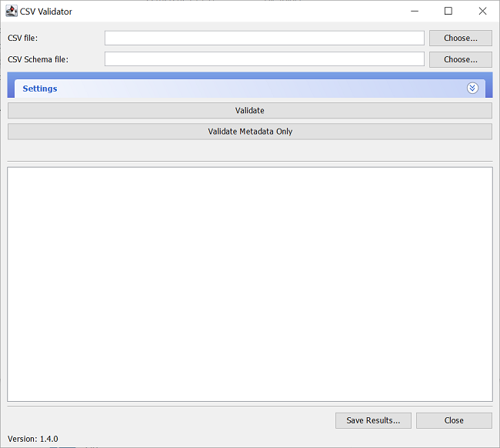Expand Settings with the double-chevron icon
The image size is (500, 448).
[x=472, y=89]
